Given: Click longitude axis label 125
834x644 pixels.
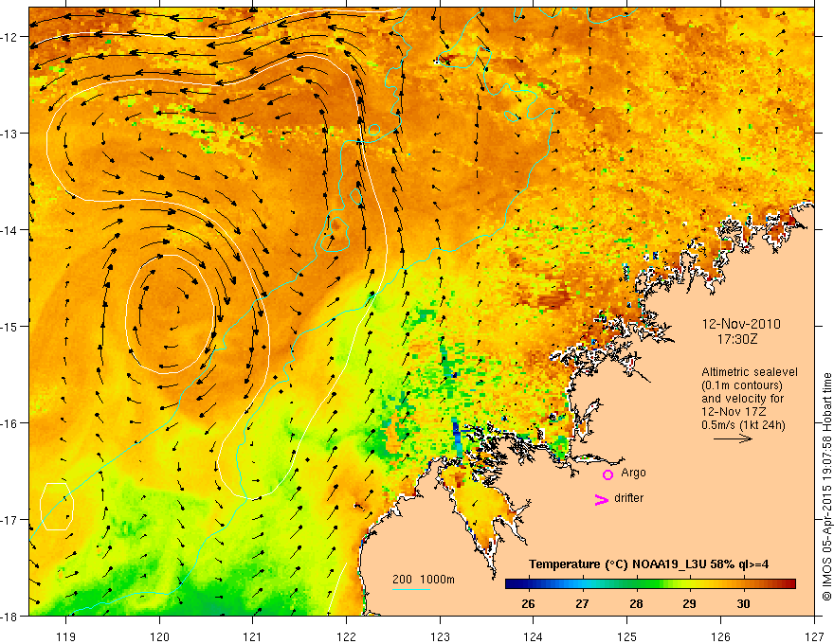Looking at the screenshot, I should click(627, 636).
